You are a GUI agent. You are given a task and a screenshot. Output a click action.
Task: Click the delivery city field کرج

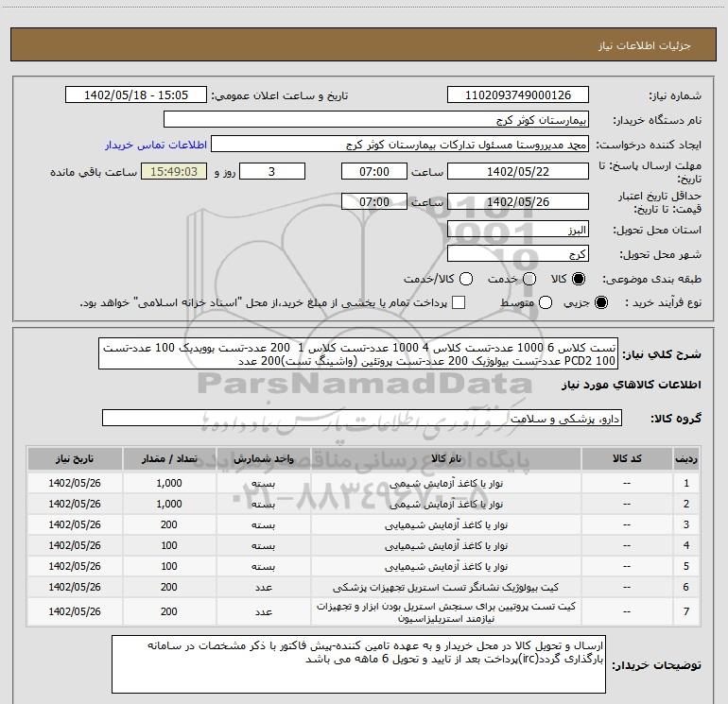518,254
